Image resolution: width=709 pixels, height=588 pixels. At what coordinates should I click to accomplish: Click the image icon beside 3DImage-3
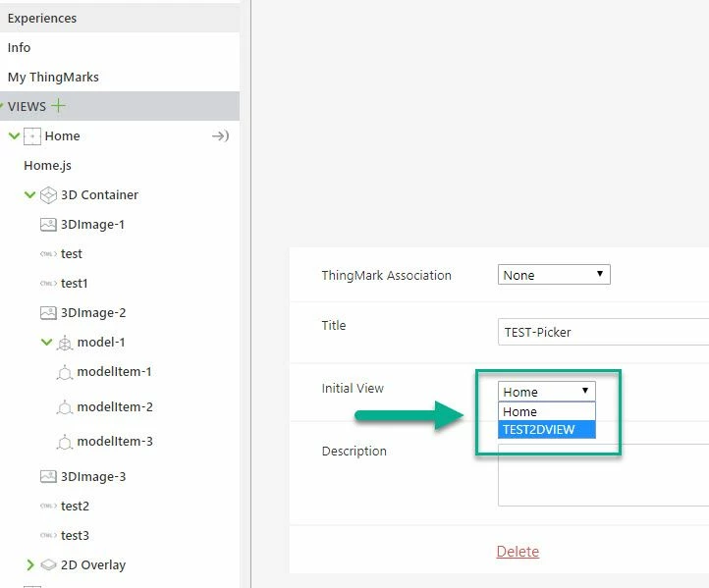pos(48,476)
